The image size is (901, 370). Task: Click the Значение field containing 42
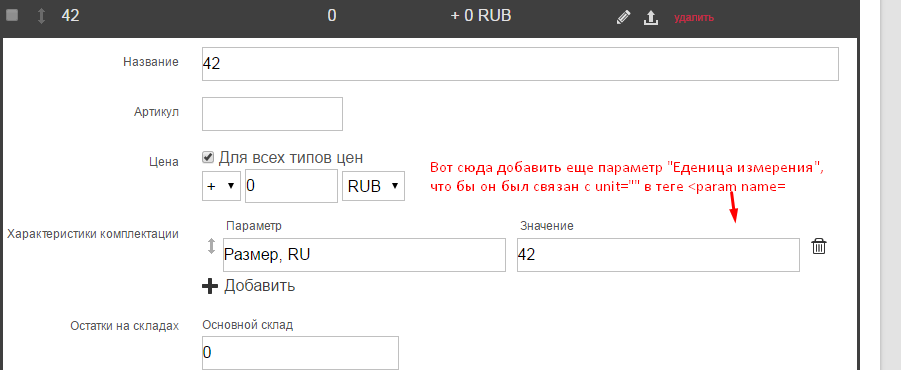coord(658,255)
